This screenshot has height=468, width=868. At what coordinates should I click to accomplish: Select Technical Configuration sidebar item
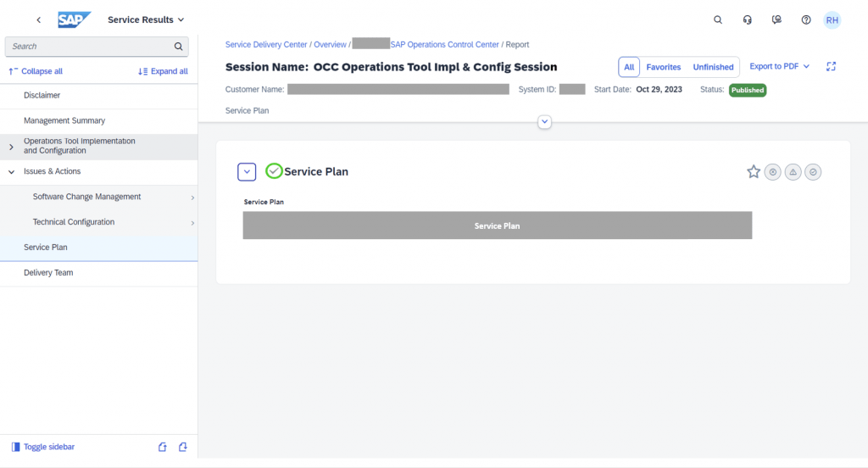click(x=98, y=223)
